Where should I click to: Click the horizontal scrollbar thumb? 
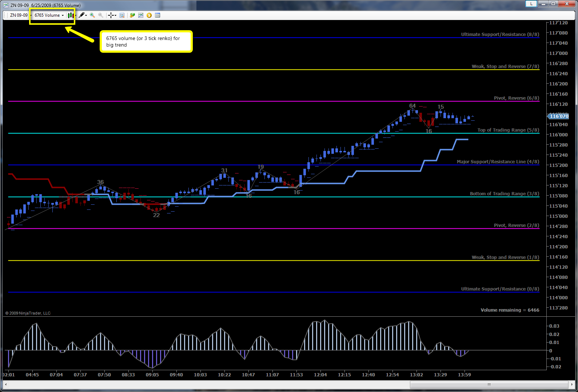[x=489, y=384]
